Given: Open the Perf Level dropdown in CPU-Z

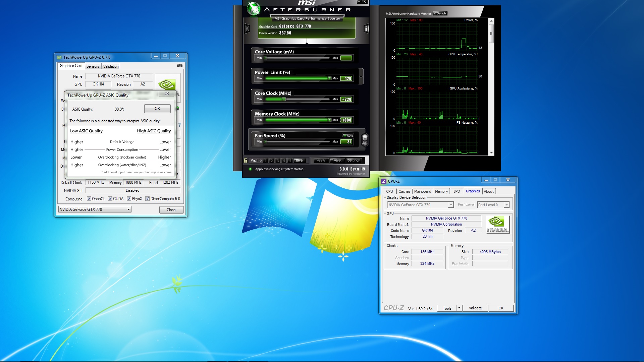Looking at the screenshot, I should [506, 205].
